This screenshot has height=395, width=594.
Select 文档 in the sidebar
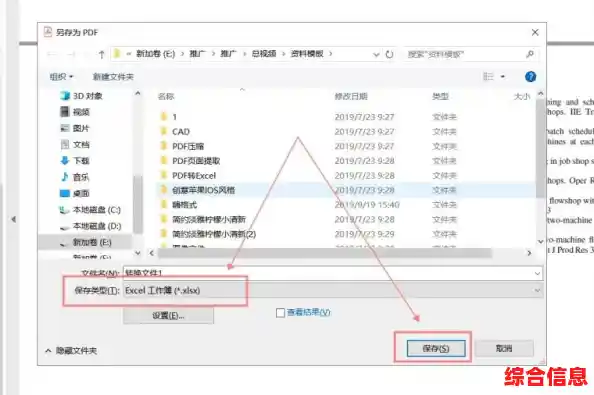81,145
